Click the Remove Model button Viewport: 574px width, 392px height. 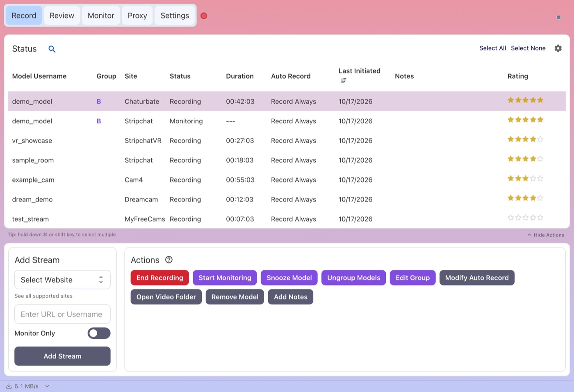235,297
